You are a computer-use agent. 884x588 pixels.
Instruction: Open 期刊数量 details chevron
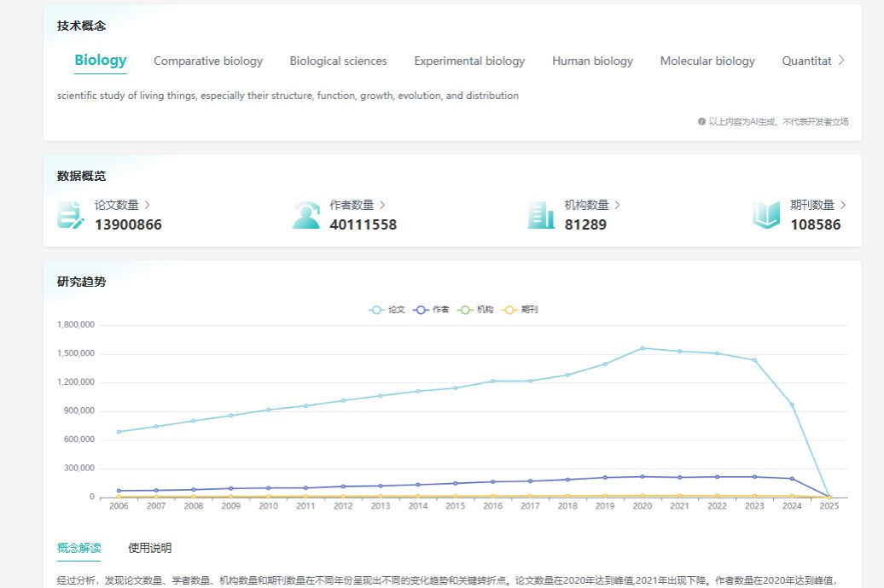click(x=843, y=205)
